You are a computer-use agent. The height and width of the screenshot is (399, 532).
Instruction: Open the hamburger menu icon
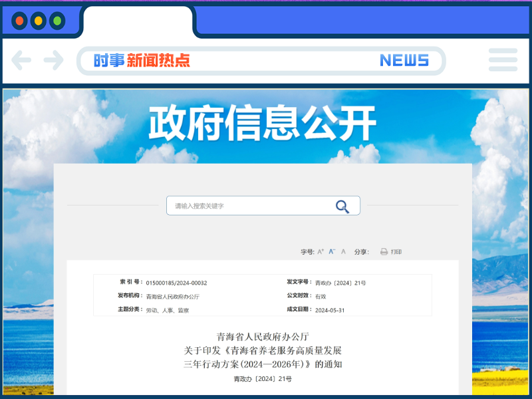click(x=503, y=60)
